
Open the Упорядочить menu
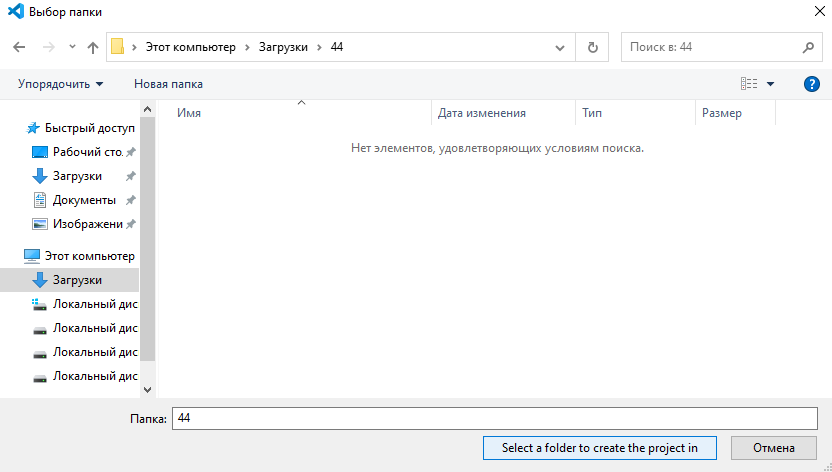coord(60,84)
